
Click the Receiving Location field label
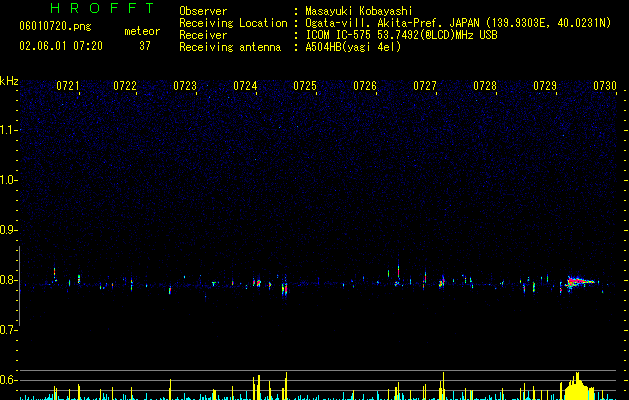pyautogui.click(x=233, y=23)
